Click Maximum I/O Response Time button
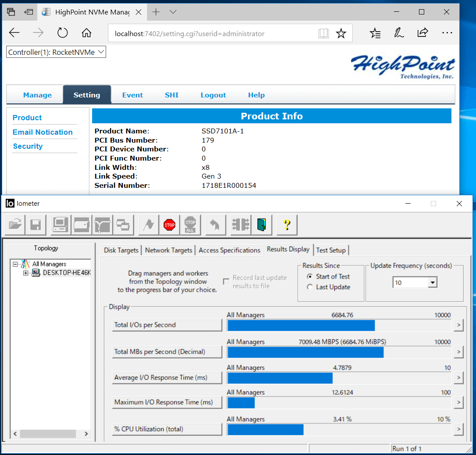 click(167, 402)
